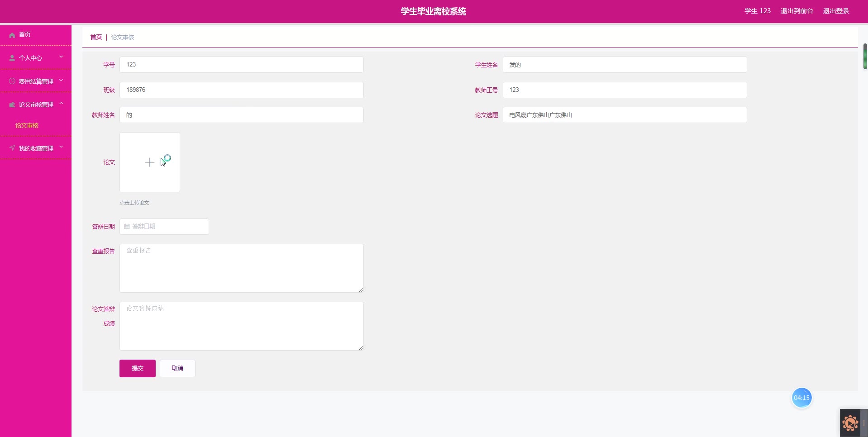Click the clock icon beside 费用结算管理
The image size is (868, 437).
click(x=12, y=81)
